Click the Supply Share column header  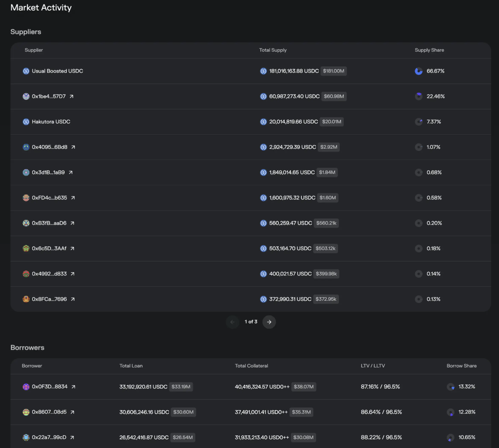[x=429, y=50]
